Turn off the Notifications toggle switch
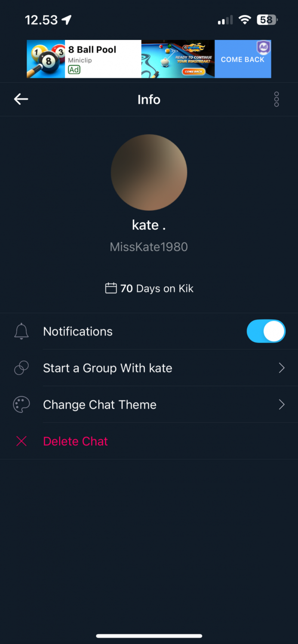 [x=266, y=331]
